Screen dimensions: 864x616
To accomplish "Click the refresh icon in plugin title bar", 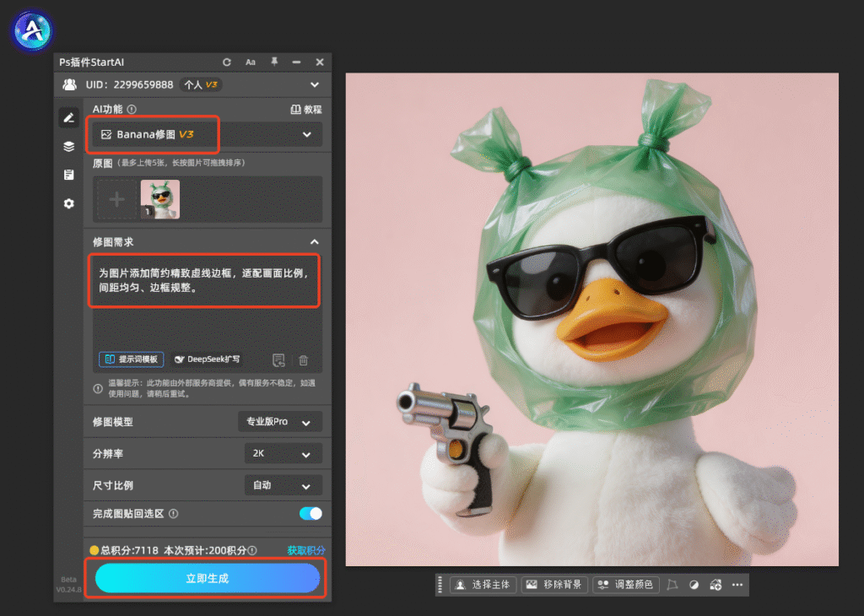I will [x=226, y=62].
